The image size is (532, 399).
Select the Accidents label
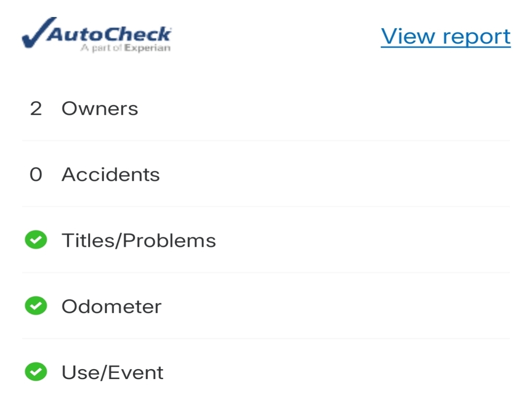111,175
